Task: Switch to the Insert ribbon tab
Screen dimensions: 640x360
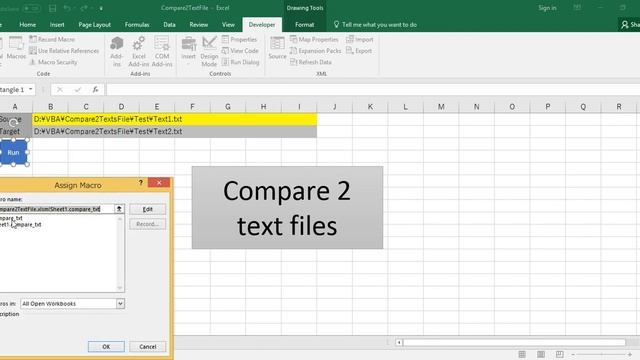Action: pos(57,24)
